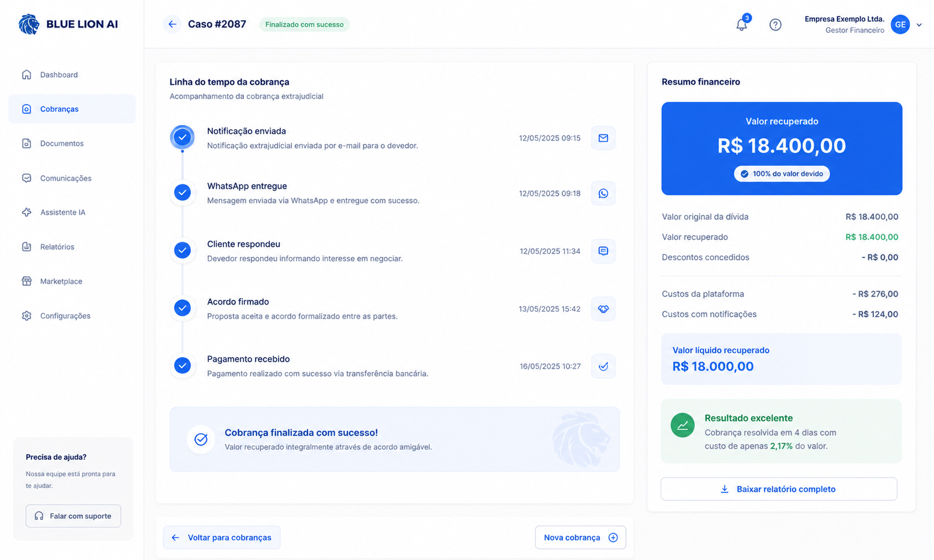Click the WhatsApp icon for WhatsApp entregue
The height and width of the screenshot is (560, 934).
tap(603, 194)
